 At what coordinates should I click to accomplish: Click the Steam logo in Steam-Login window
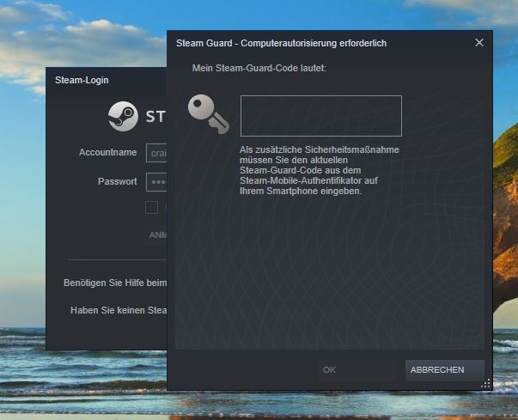click(123, 117)
